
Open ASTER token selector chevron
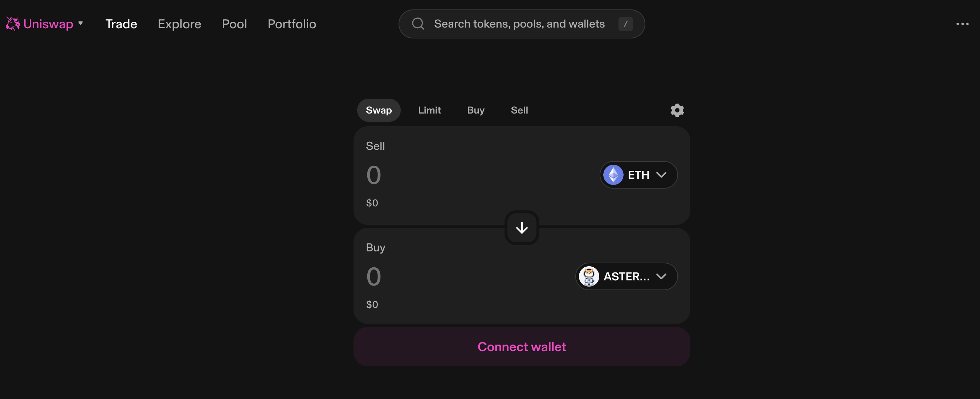pyautogui.click(x=661, y=276)
